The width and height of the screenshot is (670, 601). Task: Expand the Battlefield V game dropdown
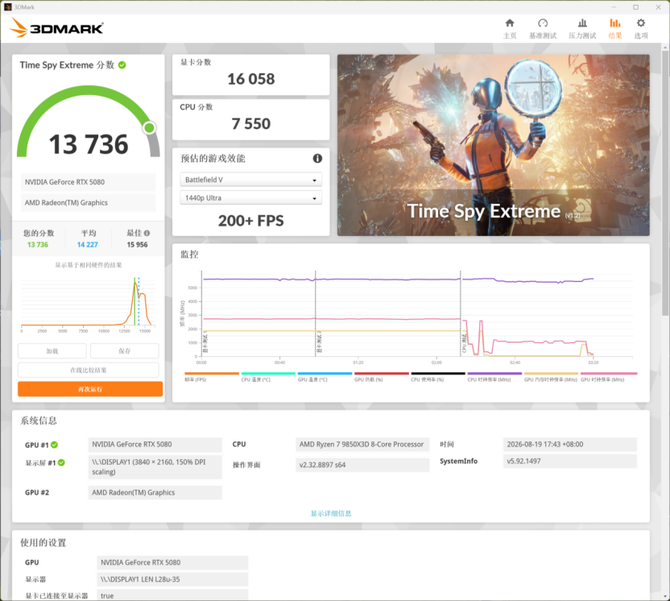point(251,180)
